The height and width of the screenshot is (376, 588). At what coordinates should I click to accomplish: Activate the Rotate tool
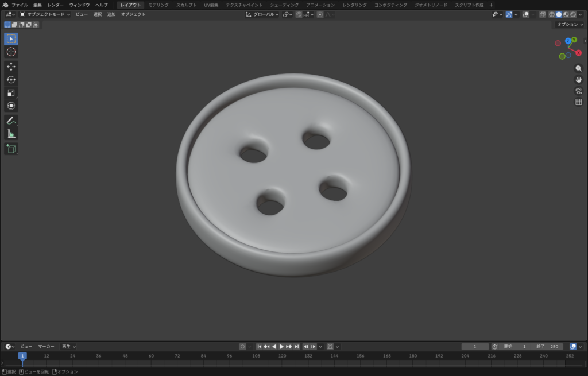pyautogui.click(x=11, y=80)
